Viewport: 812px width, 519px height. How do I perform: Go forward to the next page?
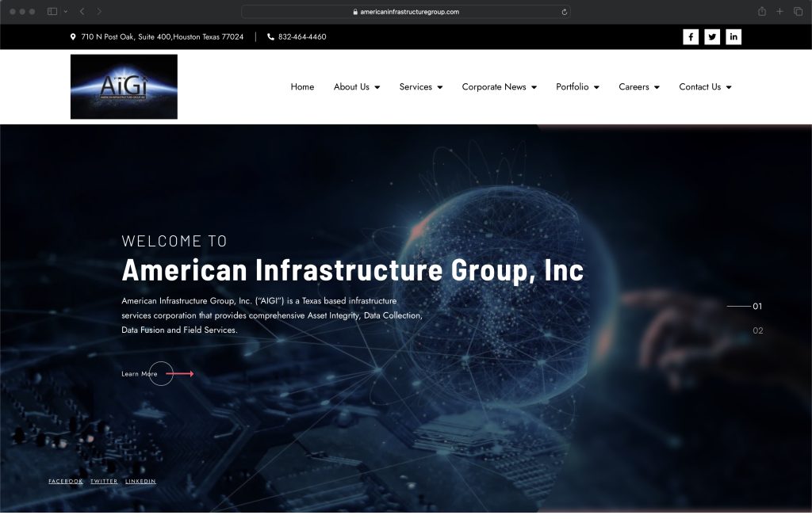(99, 11)
